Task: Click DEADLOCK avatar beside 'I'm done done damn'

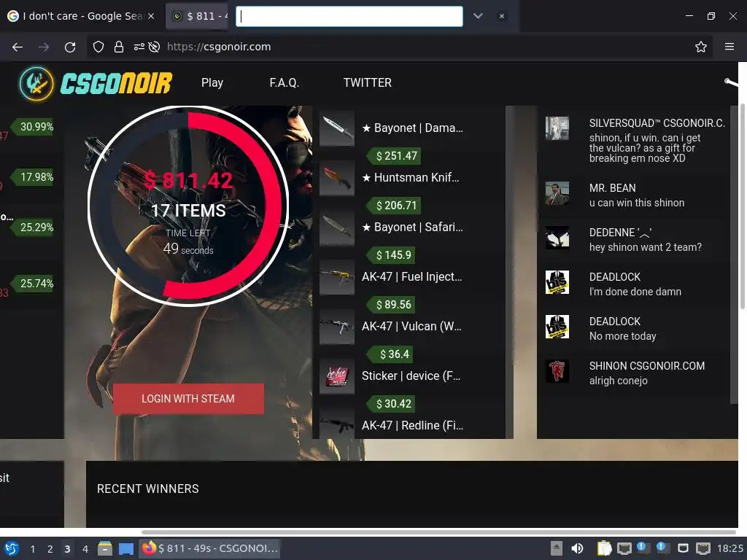Action: point(557,282)
